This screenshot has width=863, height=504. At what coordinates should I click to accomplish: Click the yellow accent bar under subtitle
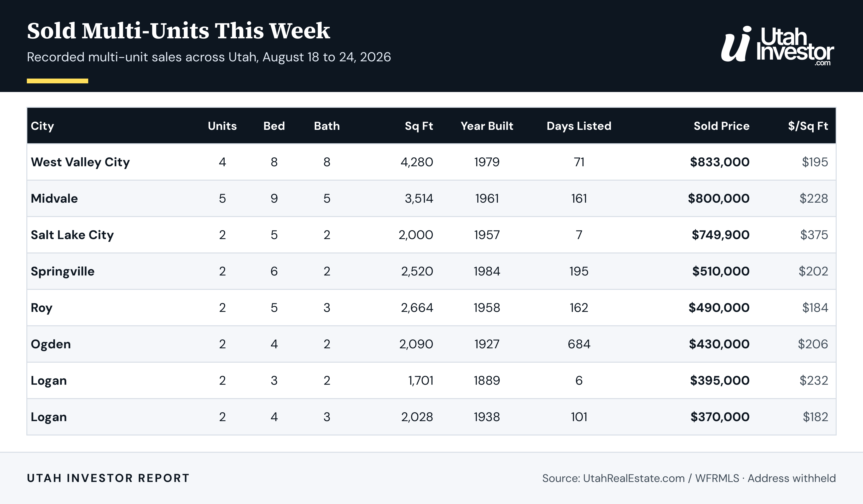pyautogui.click(x=58, y=81)
